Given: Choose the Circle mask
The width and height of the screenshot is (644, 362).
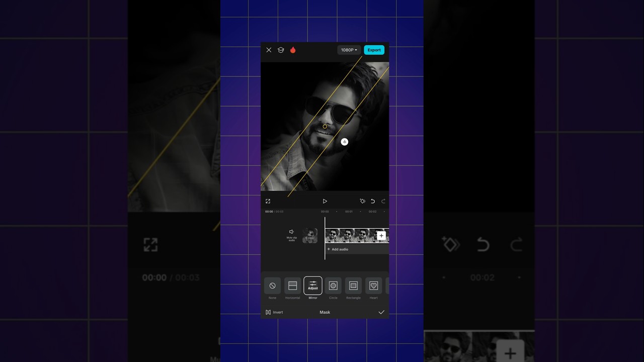Looking at the screenshot, I should pyautogui.click(x=333, y=288).
